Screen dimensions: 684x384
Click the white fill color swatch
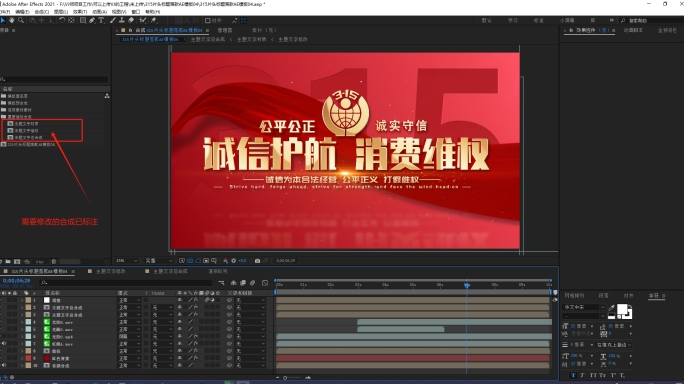622,309
